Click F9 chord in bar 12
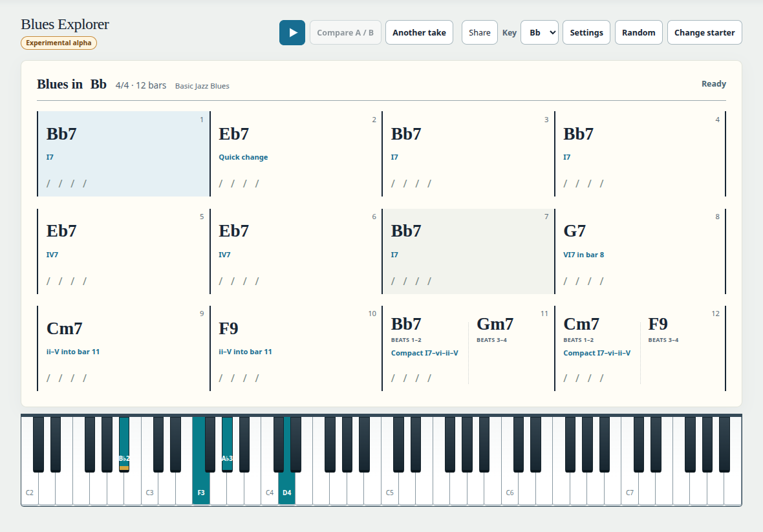This screenshot has width=763, height=532. [658, 324]
